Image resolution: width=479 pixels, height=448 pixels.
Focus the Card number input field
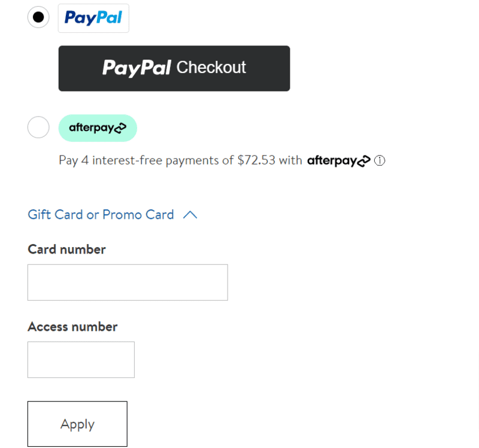[128, 282]
